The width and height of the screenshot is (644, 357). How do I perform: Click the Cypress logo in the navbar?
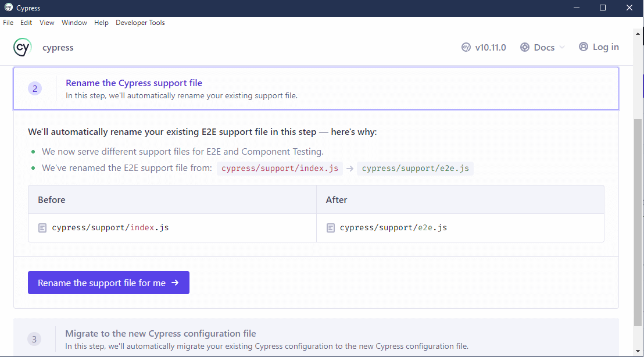click(22, 47)
